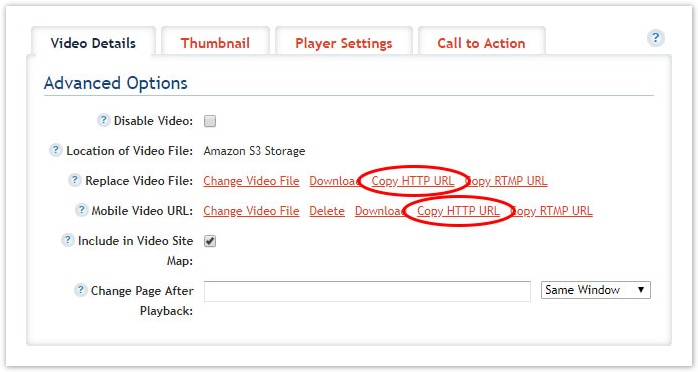Open the Call to Action tab
The width and height of the screenshot is (698, 372).
point(481,43)
